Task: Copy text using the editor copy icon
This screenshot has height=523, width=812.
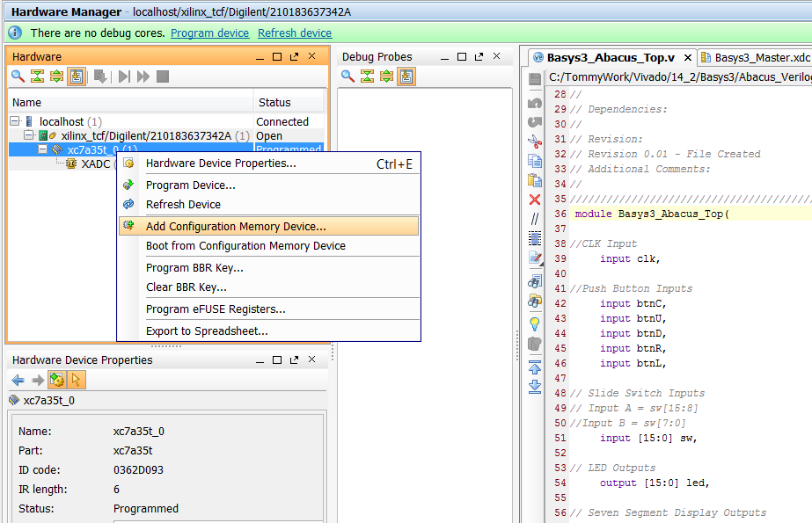Action: (x=535, y=161)
